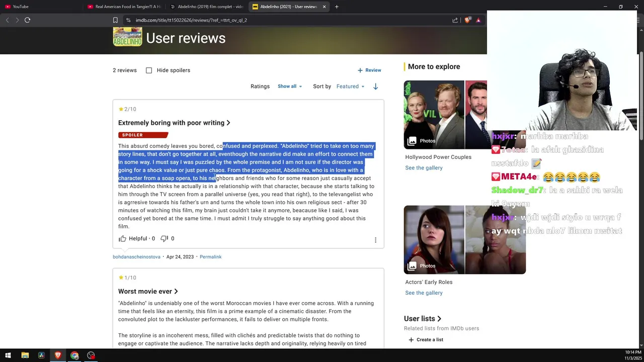Click the Actors' Early Roles title
The height and width of the screenshot is (362, 644).
[x=429, y=283]
